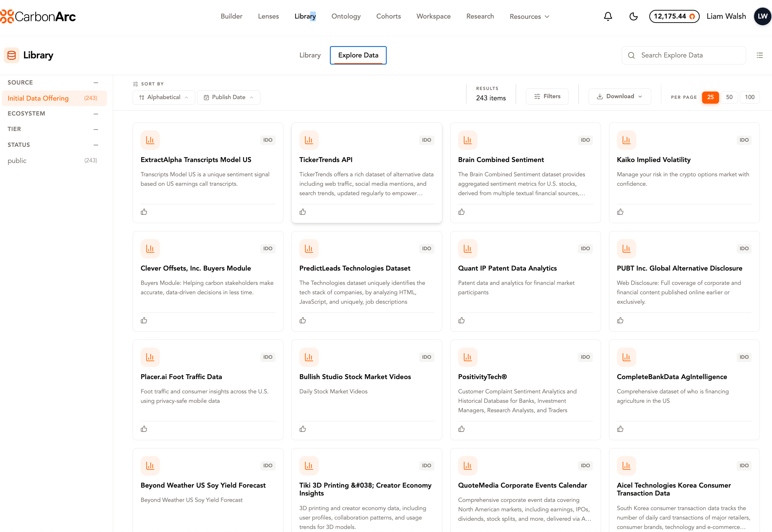Switch to the Library sub-tab

click(x=310, y=55)
